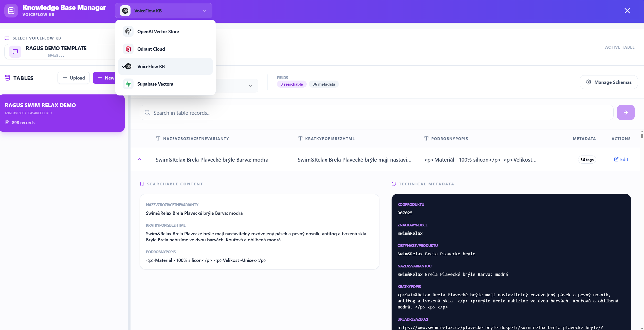This screenshot has width=644, height=330.
Task: Click the Qdrant Cloud logo icon
Action: (128, 49)
